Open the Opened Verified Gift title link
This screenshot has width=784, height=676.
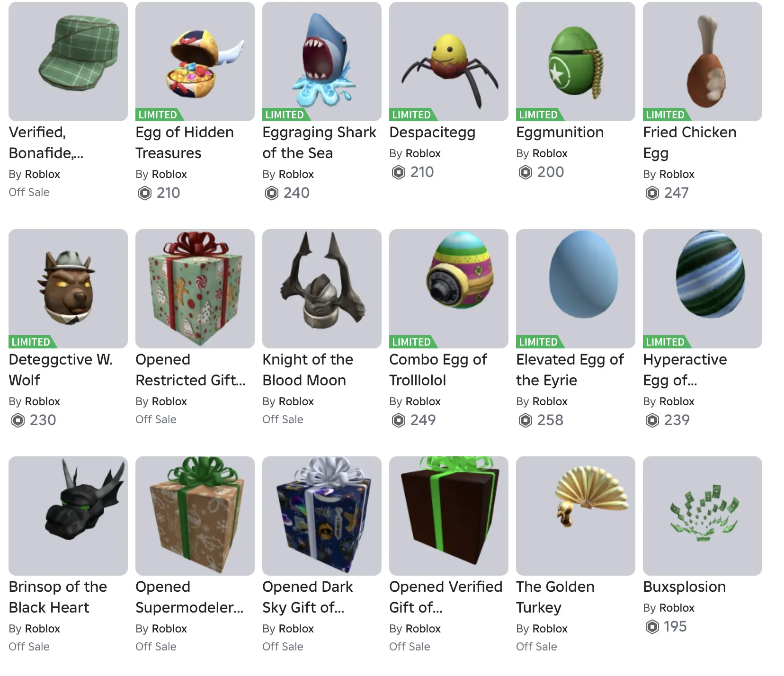click(445, 597)
